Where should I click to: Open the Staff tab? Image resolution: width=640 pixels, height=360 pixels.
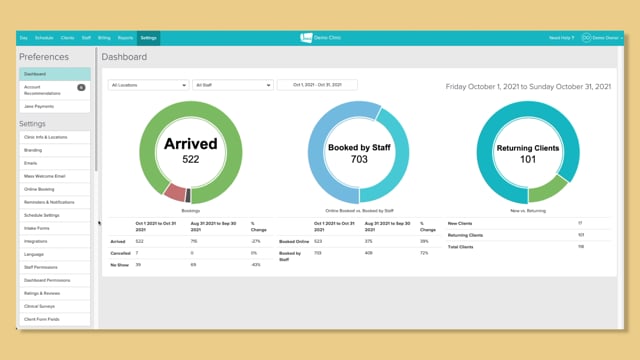point(86,38)
